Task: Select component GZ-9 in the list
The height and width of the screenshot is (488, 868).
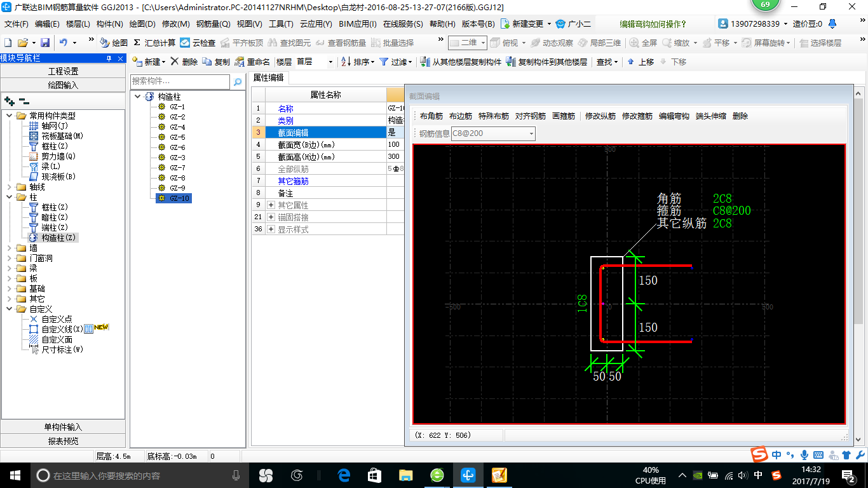Action: click(177, 188)
